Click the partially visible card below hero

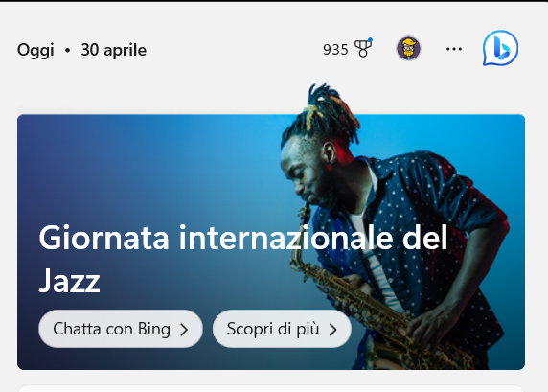click(x=271, y=388)
